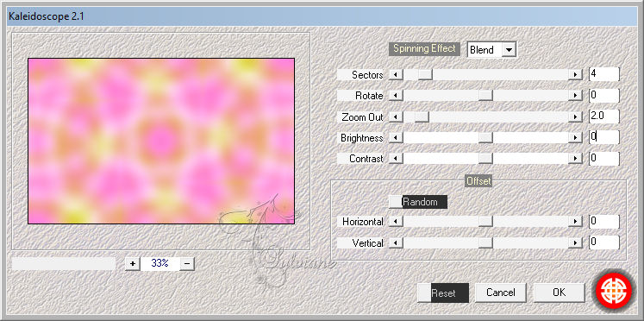Decrease Sectors with left arrow
This screenshot has width=644, height=321.
(x=396, y=75)
